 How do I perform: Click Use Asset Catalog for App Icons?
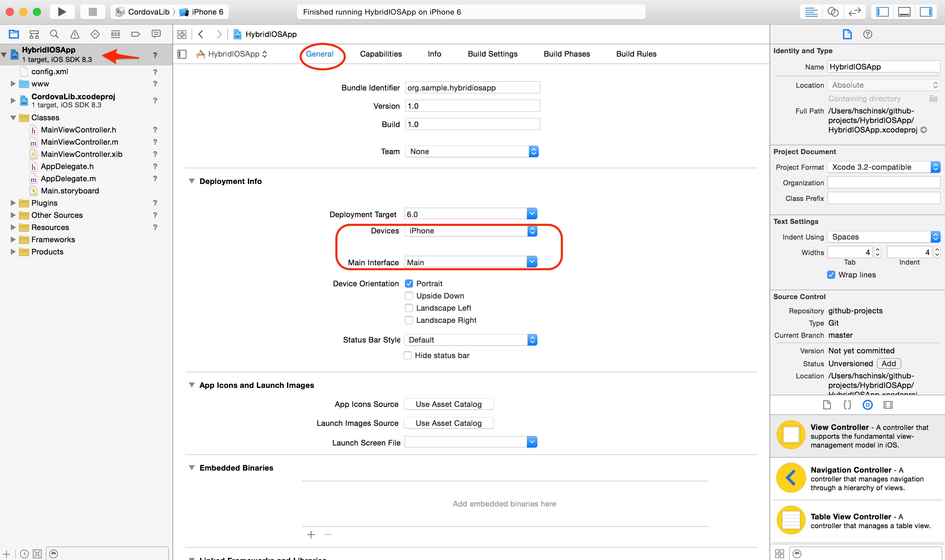pyautogui.click(x=449, y=404)
